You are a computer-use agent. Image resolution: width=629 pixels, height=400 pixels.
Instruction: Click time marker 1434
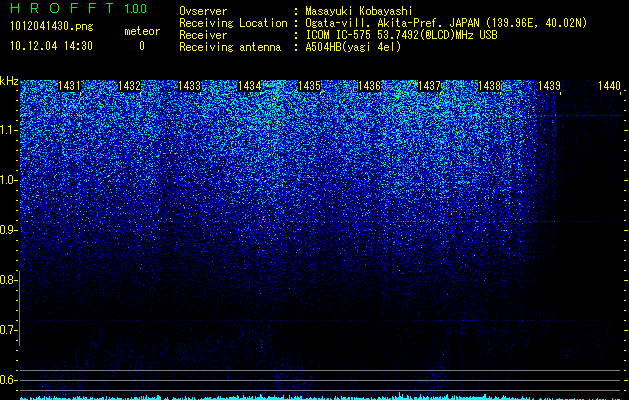click(x=250, y=86)
